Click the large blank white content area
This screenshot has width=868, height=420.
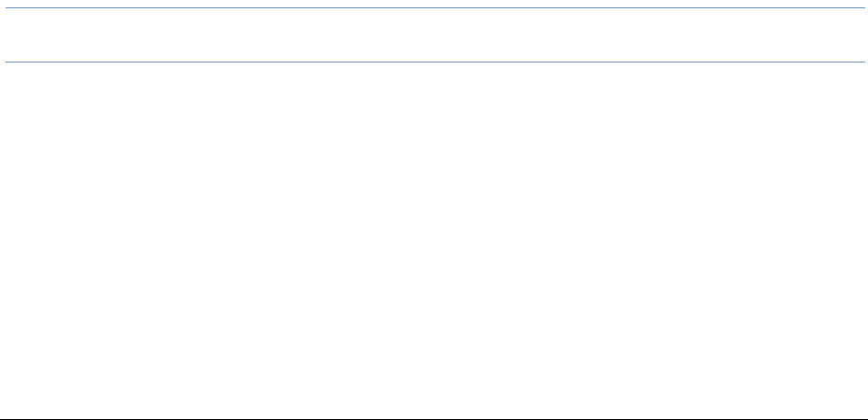(434, 239)
